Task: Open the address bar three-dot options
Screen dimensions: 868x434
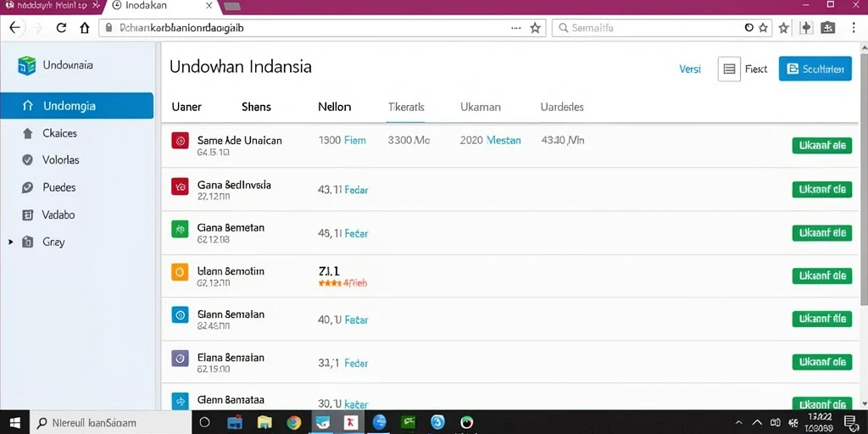Action: coord(516,28)
